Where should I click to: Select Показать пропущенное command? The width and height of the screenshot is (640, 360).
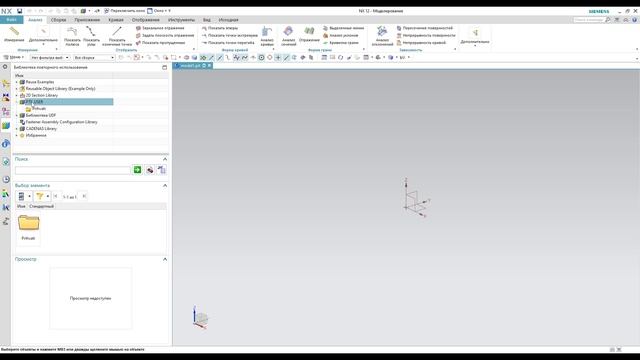click(160, 42)
